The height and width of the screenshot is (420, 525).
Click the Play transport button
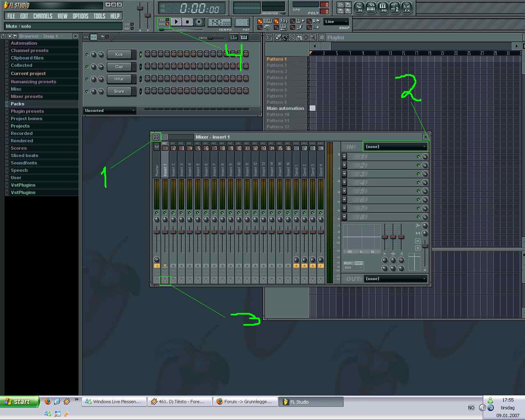click(x=176, y=22)
